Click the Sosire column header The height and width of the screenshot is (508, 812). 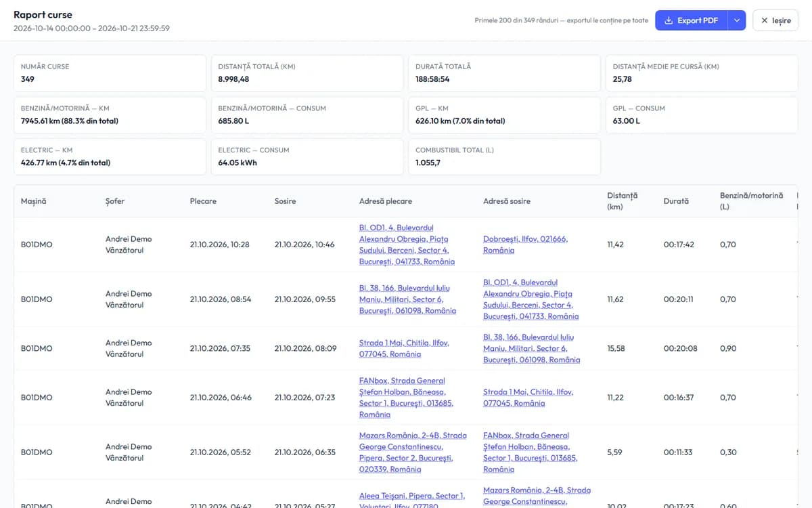coord(285,201)
